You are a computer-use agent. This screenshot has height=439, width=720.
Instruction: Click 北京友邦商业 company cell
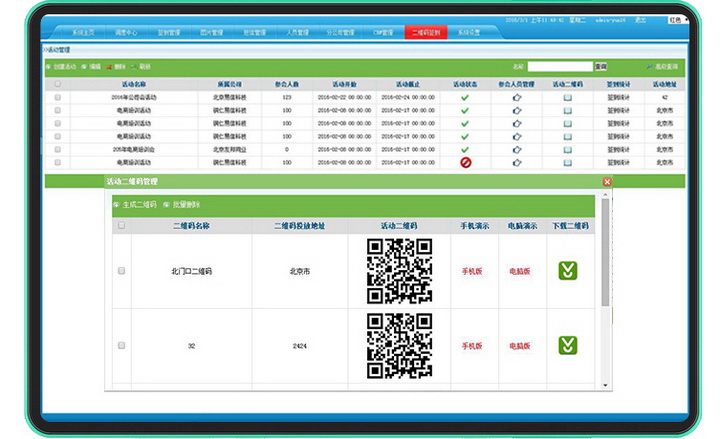(230, 150)
